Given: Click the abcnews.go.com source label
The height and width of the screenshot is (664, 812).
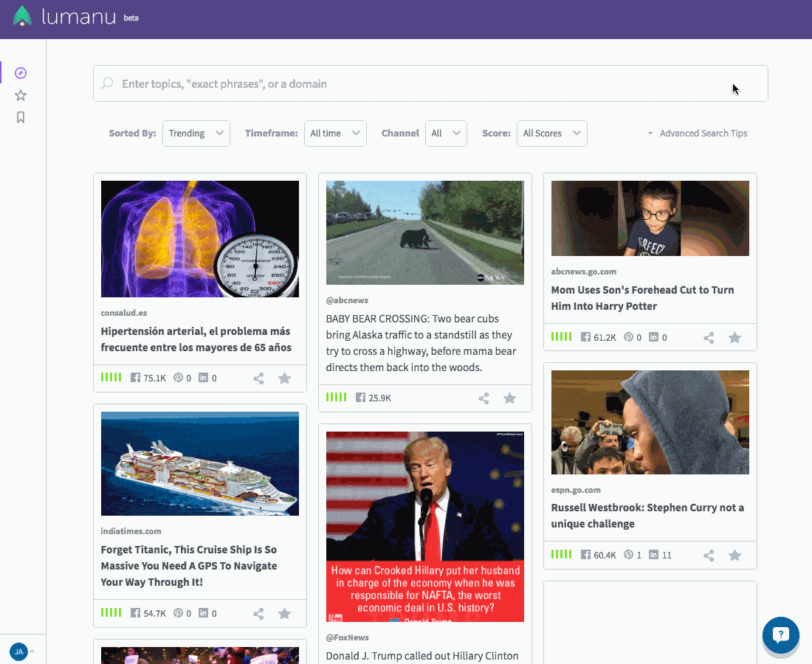Looking at the screenshot, I should point(584,272).
